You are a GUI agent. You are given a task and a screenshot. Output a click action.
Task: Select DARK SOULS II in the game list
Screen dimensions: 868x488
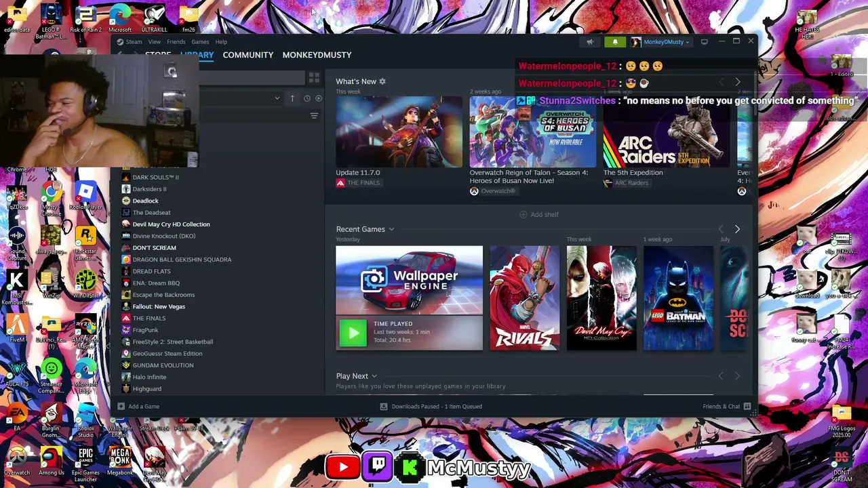156,178
